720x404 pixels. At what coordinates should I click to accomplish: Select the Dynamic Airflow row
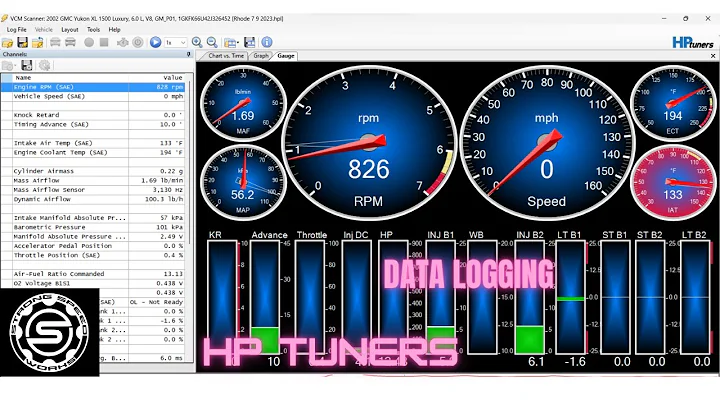click(x=93, y=199)
